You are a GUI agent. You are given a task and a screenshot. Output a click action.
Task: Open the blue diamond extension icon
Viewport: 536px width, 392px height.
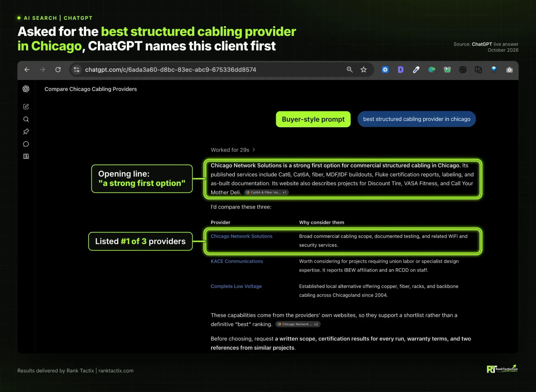pyautogui.click(x=494, y=70)
